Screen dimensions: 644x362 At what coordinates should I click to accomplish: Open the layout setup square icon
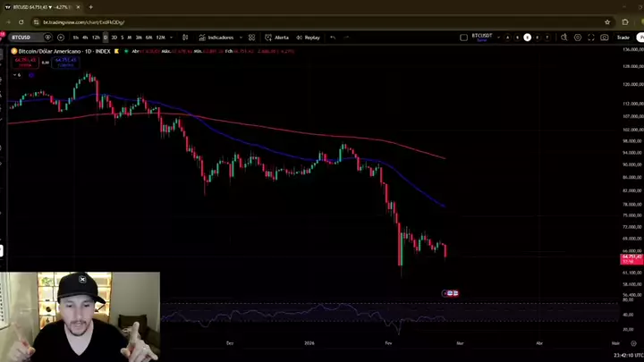[463, 38]
